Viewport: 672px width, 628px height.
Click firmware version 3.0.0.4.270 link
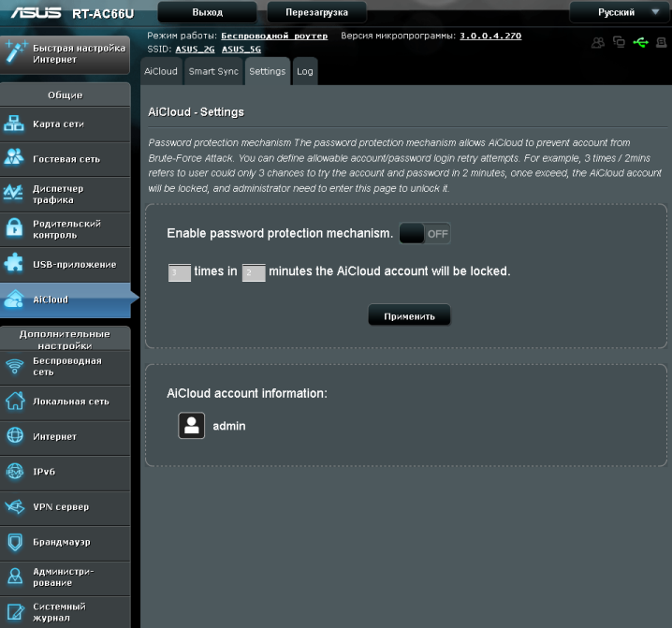(x=490, y=36)
